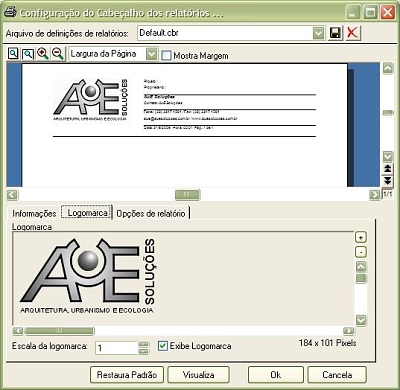Zoom out of the preview
This screenshot has width=400, height=390.
tap(58, 54)
